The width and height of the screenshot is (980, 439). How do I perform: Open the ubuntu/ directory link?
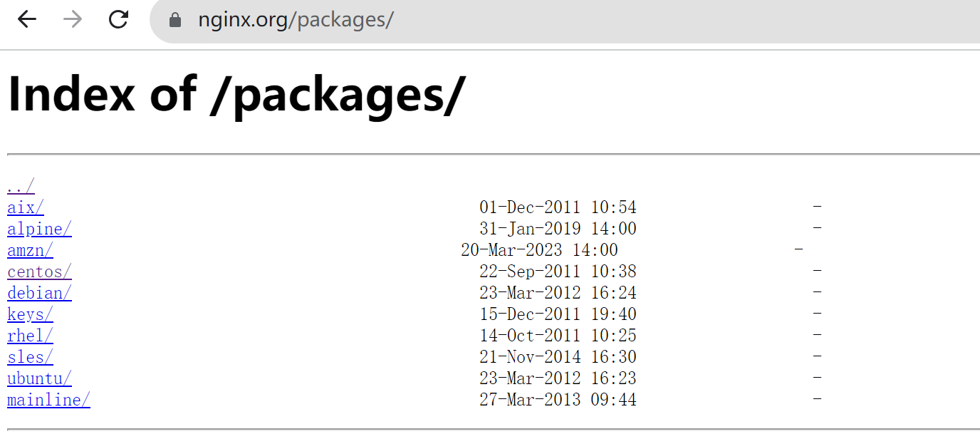point(39,378)
